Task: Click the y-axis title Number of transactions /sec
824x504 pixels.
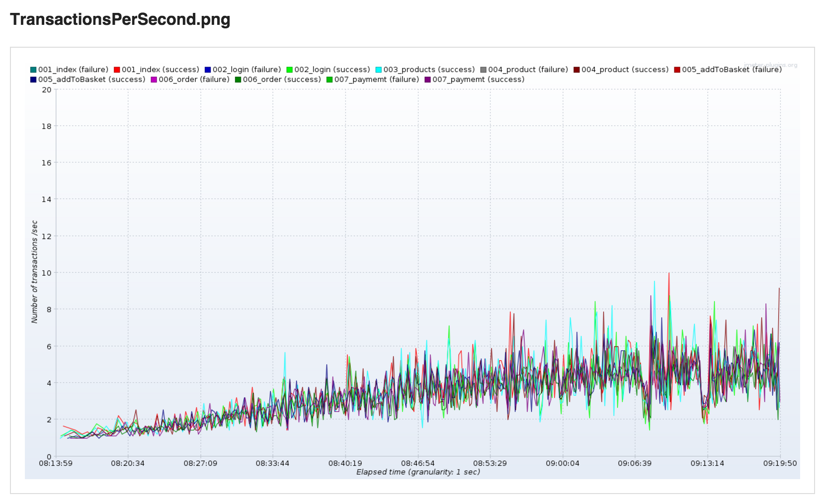Action: 34,272
